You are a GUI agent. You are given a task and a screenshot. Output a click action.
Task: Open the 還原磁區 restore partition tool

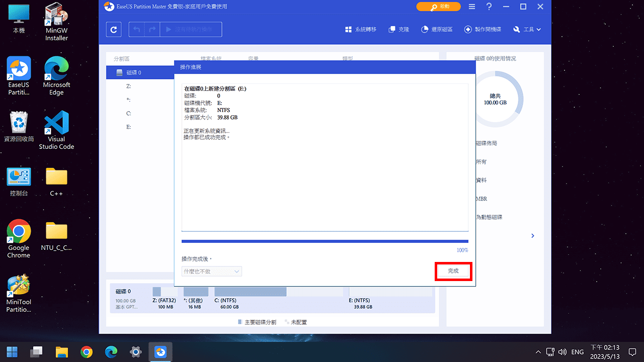[437, 29]
